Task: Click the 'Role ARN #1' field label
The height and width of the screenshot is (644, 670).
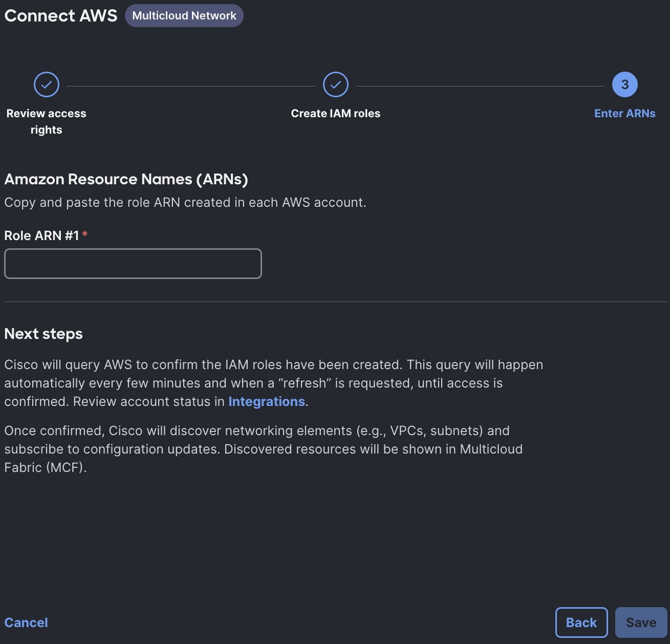Action: 42,235
